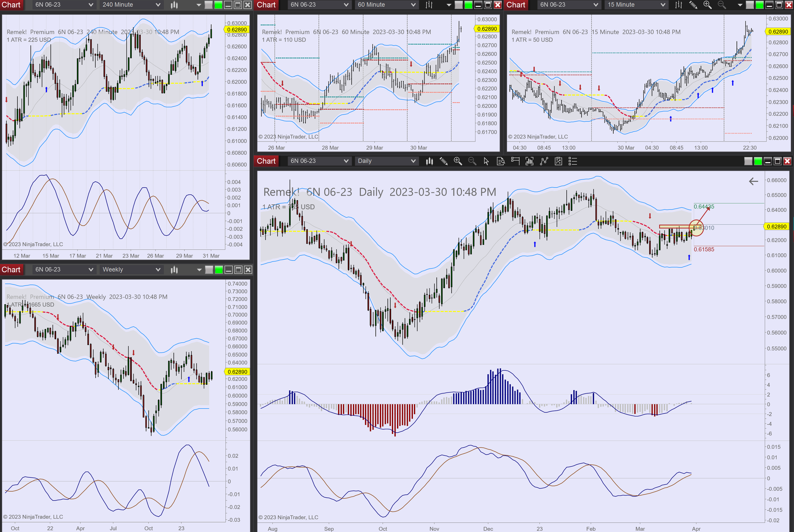794x532 pixels.
Task: Click the back arrow on Daily chart
Action: pyautogui.click(x=753, y=182)
